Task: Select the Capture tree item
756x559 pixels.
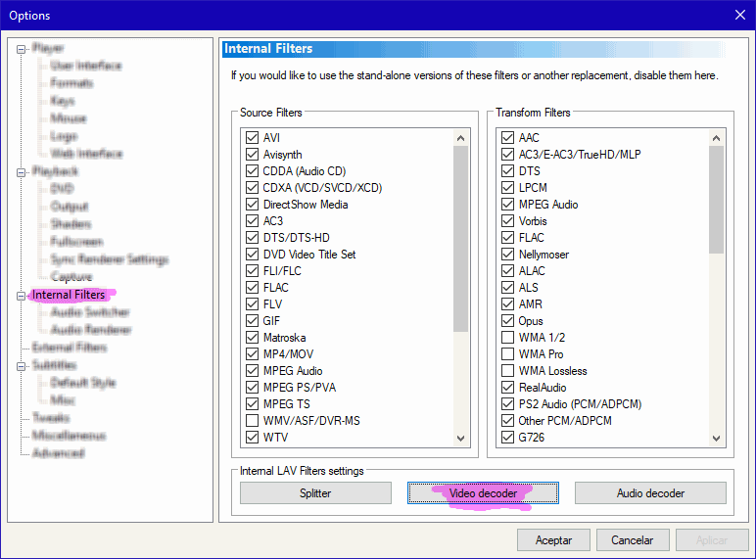Action: [71, 277]
